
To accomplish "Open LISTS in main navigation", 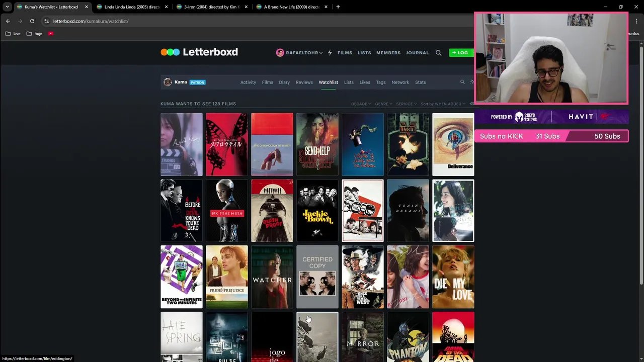I will point(364,53).
